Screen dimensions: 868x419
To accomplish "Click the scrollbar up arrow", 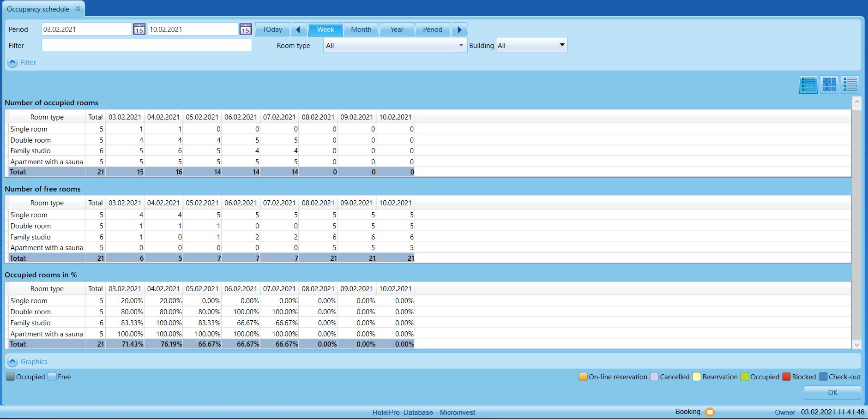I will [x=857, y=102].
